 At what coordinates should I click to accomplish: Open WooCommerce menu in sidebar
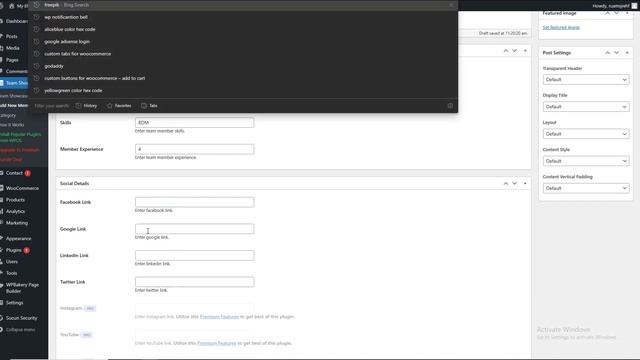tap(22, 188)
